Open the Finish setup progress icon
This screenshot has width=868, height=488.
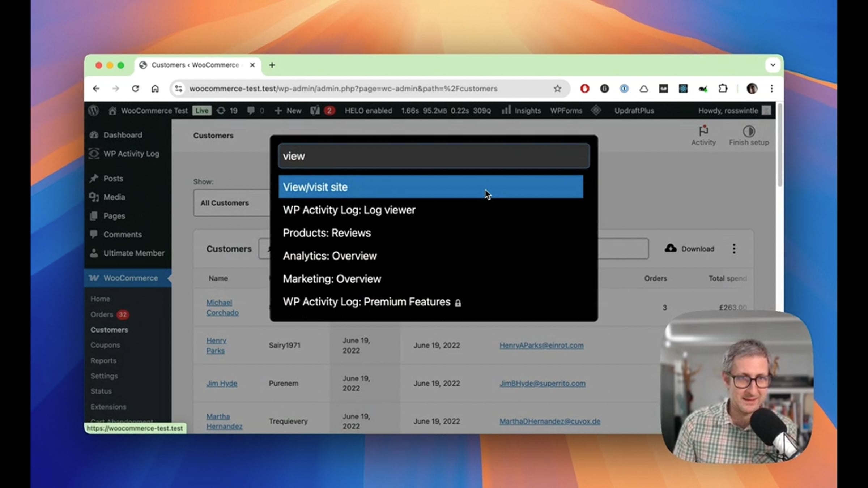pos(749,136)
